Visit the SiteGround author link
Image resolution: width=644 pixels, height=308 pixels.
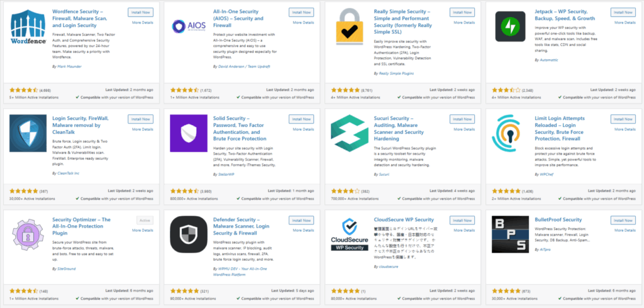(65, 268)
